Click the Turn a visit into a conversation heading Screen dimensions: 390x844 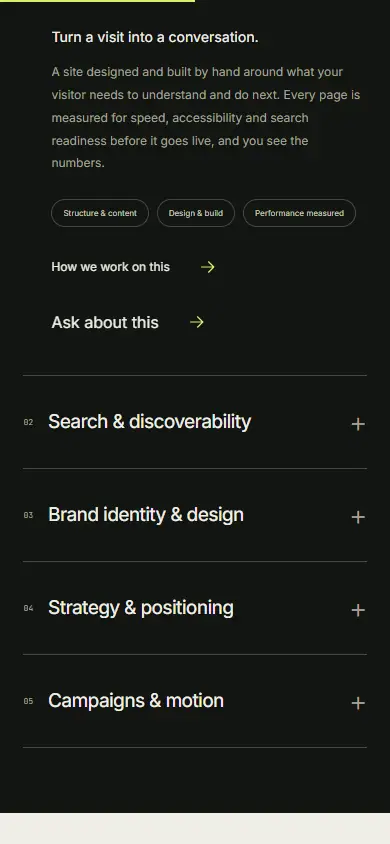click(155, 38)
